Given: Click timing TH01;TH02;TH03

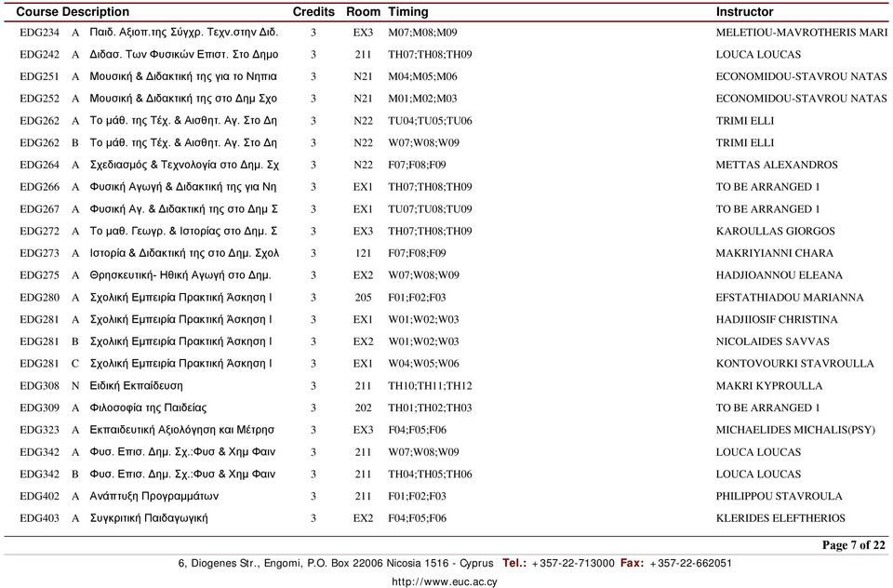Looking at the screenshot, I should coord(430,408).
